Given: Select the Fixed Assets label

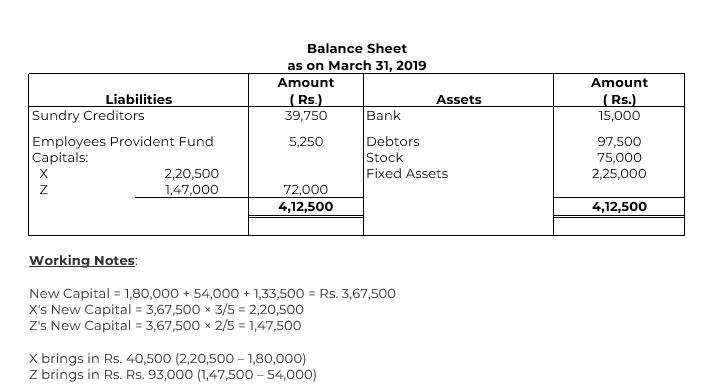Looking at the screenshot, I should 407,174.
